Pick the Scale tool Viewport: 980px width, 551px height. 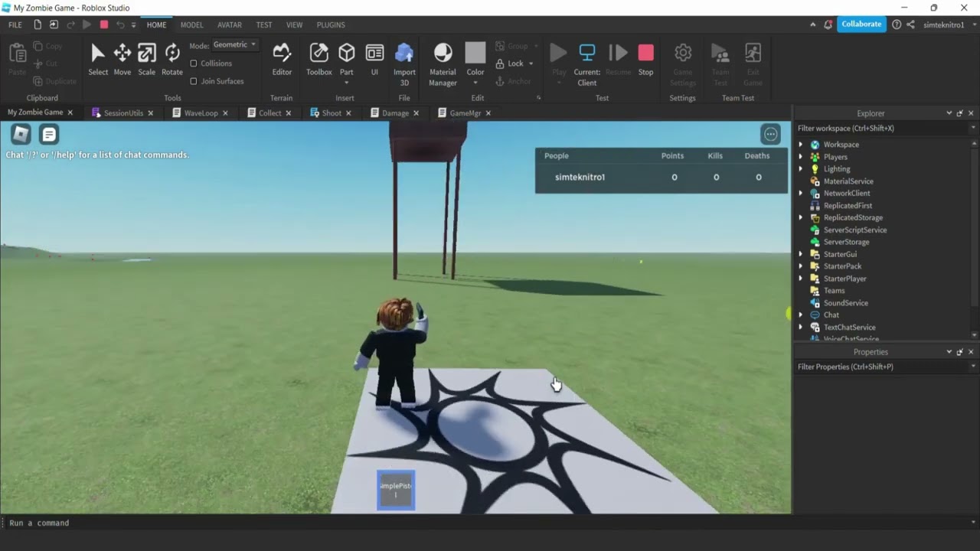pos(146,60)
